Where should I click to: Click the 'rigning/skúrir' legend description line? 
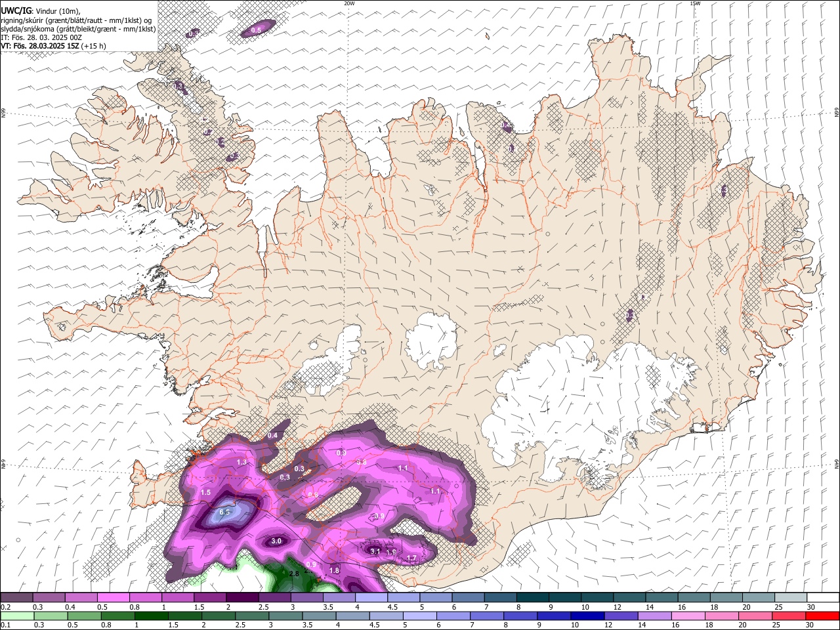point(76,20)
